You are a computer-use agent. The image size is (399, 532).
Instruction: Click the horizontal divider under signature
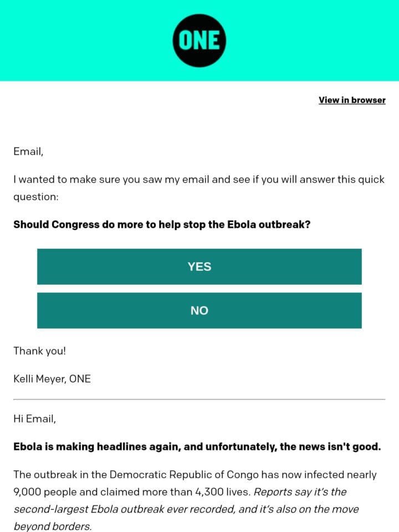pyautogui.click(x=199, y=400)
